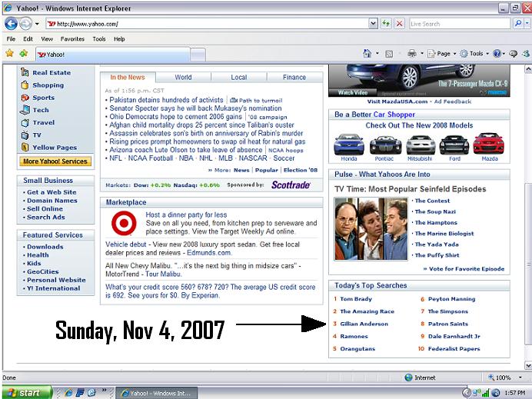Expand the Print options dropdown arrow
This screenshot has height=399, width=532.
(422, 54)
